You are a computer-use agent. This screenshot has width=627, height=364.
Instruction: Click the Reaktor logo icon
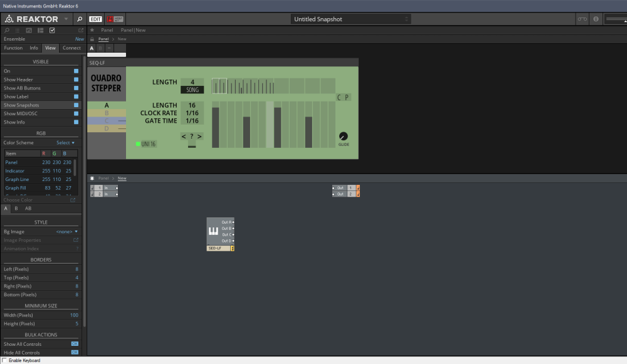click(x=9, y=19)
